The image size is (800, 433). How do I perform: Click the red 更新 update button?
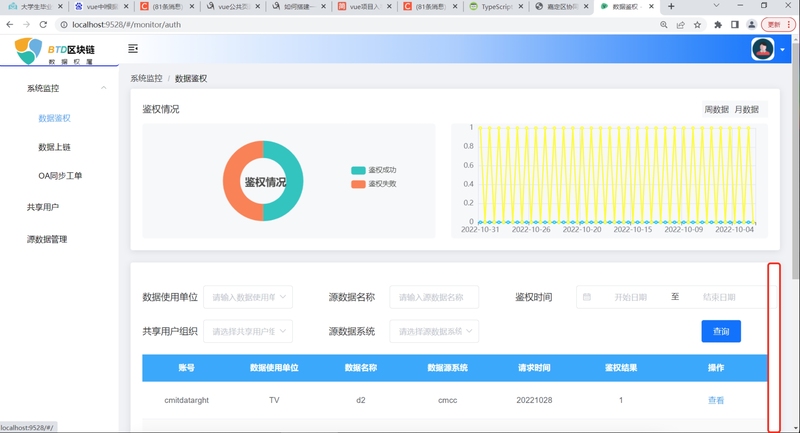(x=778, y=24)
